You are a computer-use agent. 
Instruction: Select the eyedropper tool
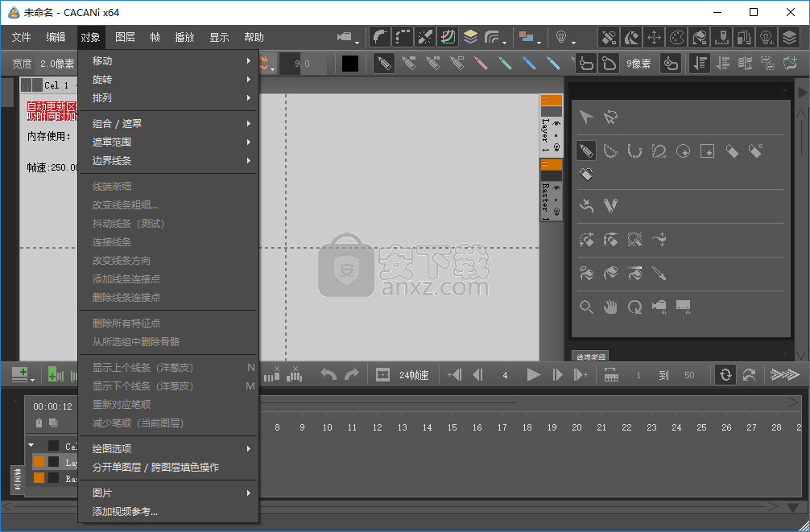tap(659, 273)
